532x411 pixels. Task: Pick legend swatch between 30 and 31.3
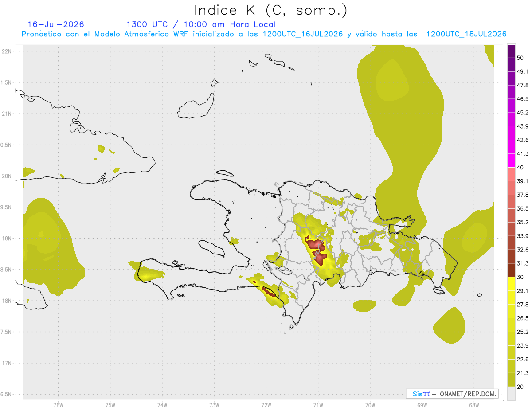511,270
